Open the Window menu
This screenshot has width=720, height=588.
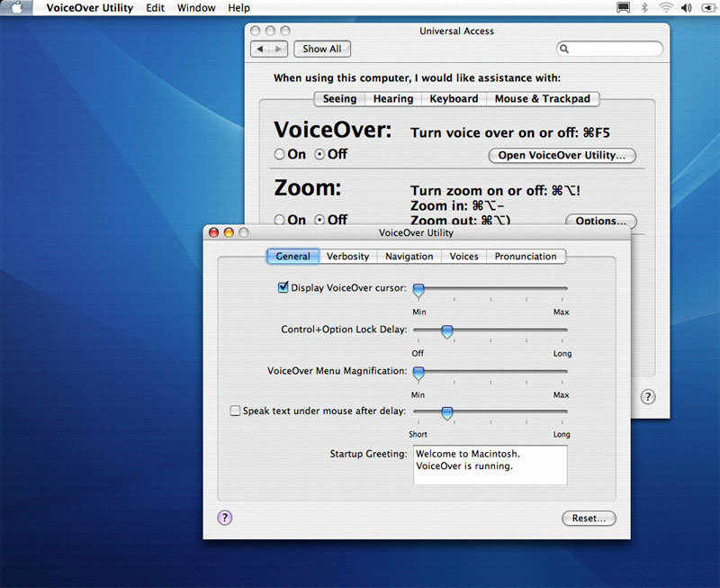196,8
